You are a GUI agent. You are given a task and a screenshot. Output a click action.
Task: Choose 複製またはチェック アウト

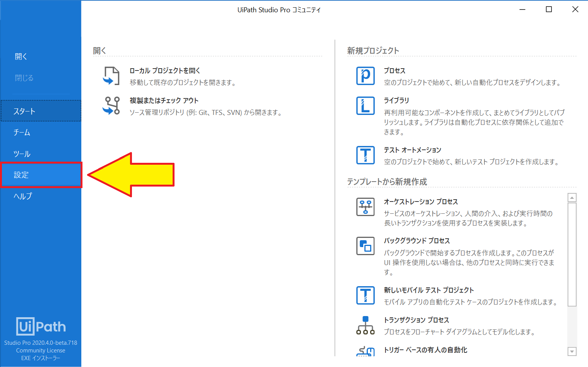coord(164,101)
